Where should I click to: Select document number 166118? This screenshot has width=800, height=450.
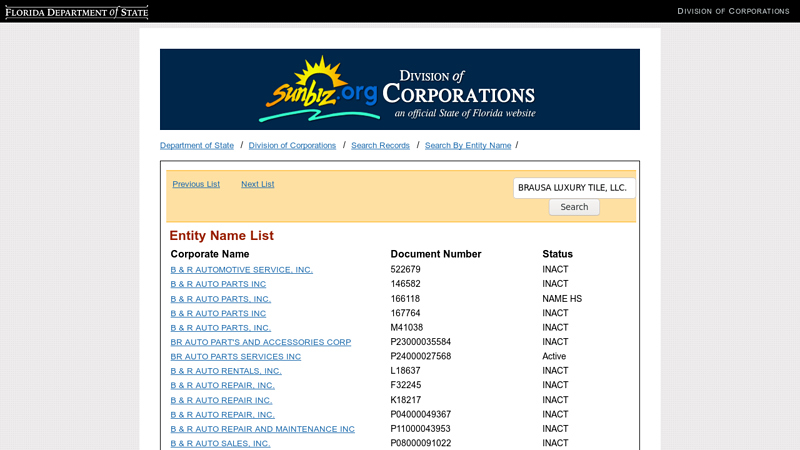tap(405, 298)
